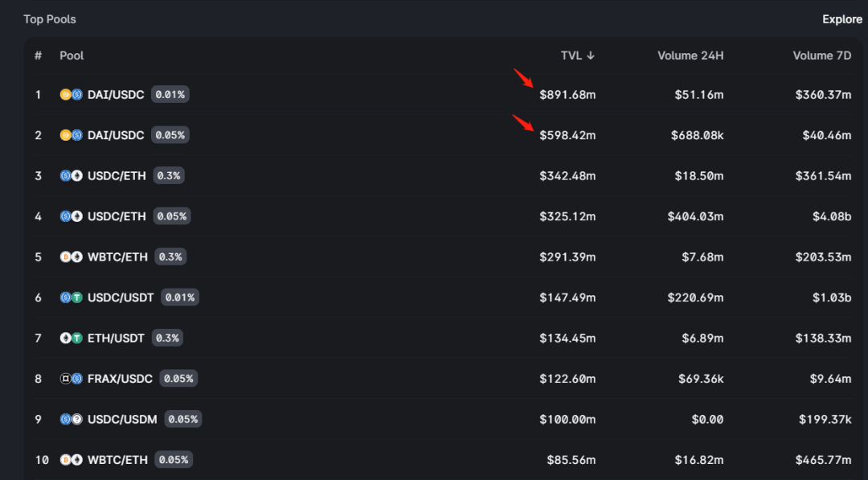Image resolution: width=868 pixels, height=480 pixels.
Task: Click the WBTC/ETH 0.3% pool token icons
Action: [72, 257]
